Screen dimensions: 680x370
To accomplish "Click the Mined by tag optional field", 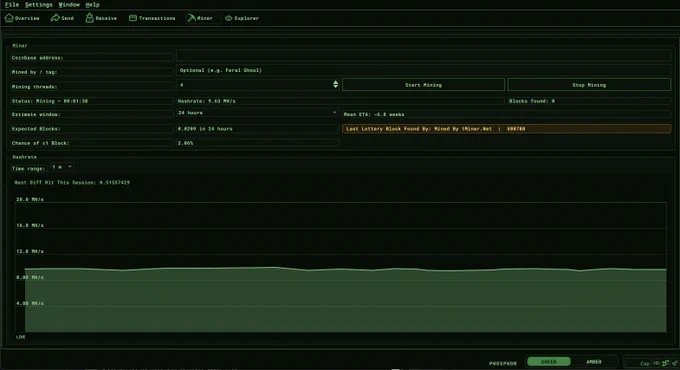I will [x=423, y=70].
